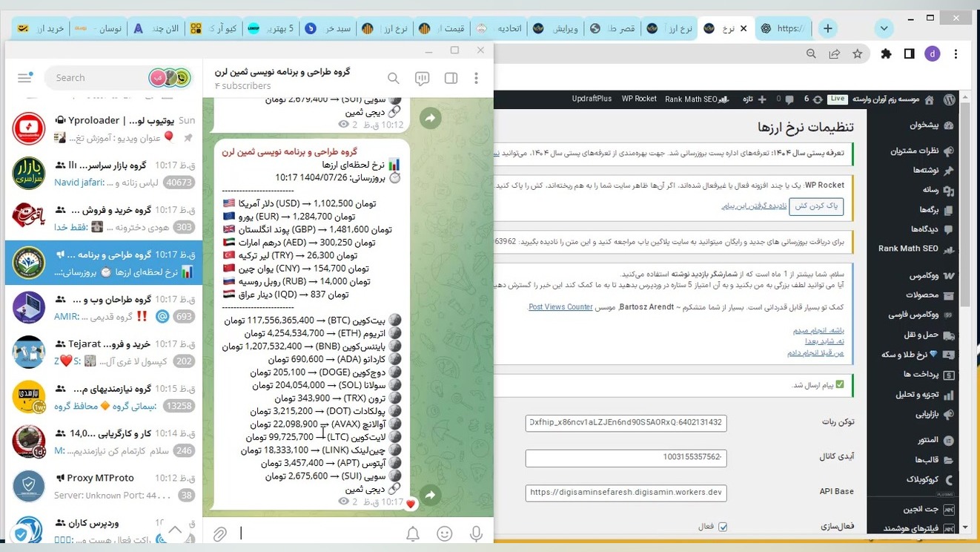Attach a file in Telegram message box
The width and height of the screenshot is (980, 552).
click(220, 533)
